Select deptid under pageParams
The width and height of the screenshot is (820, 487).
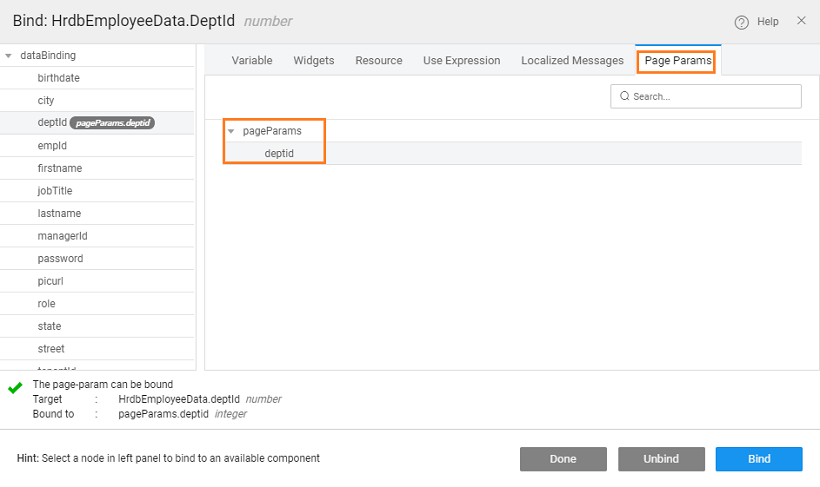[279, 153]
